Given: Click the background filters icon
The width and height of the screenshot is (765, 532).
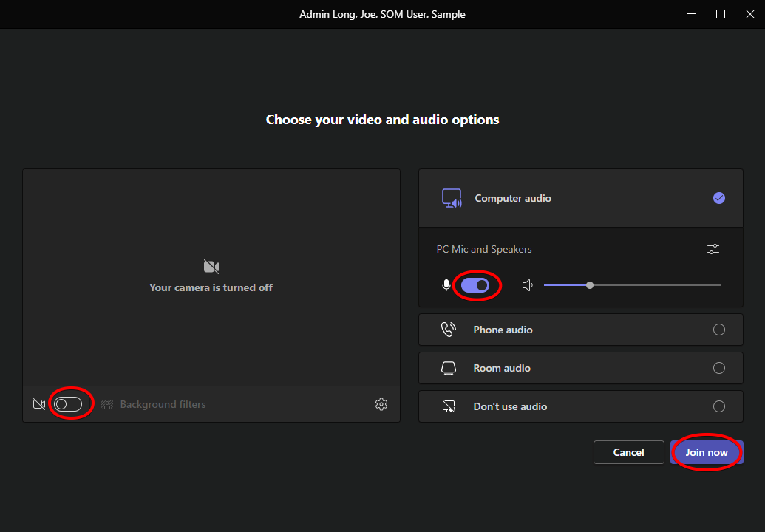Looking at the screenshot, I should 107,404.
